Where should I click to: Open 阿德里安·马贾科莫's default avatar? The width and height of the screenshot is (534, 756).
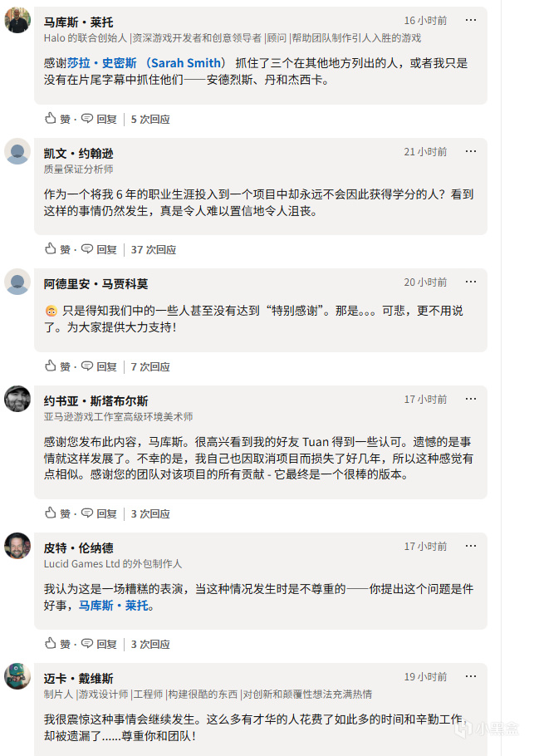(x=17, y=282)
